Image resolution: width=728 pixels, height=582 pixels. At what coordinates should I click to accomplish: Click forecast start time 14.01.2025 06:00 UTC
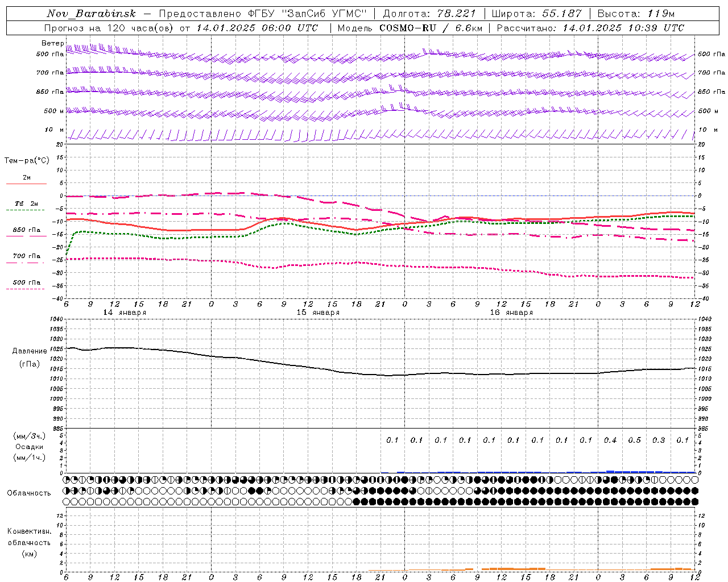[257, 28]
